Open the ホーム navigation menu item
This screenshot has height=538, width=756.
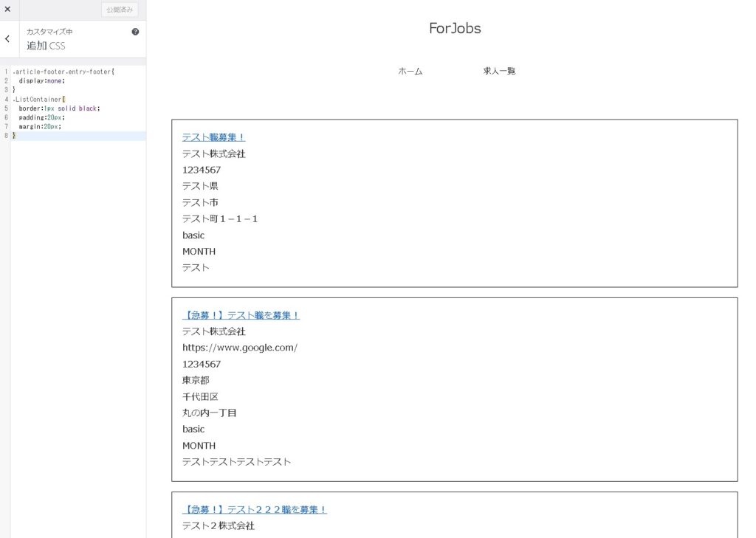[410, 72]
